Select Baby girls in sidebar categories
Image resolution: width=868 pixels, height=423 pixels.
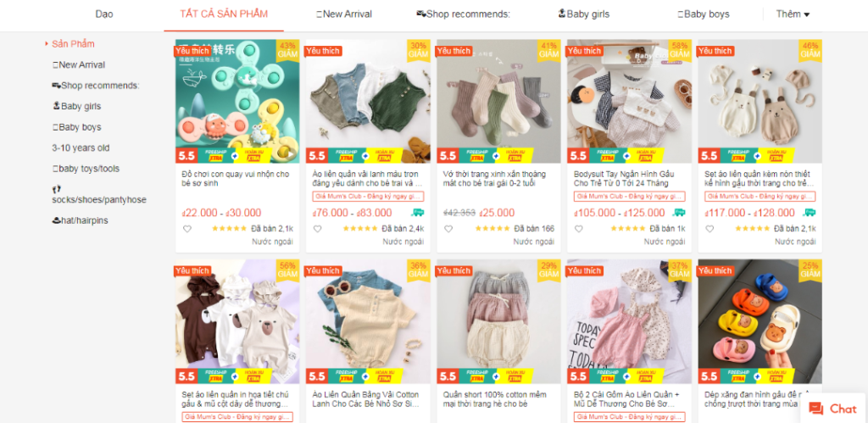point(76,106)
